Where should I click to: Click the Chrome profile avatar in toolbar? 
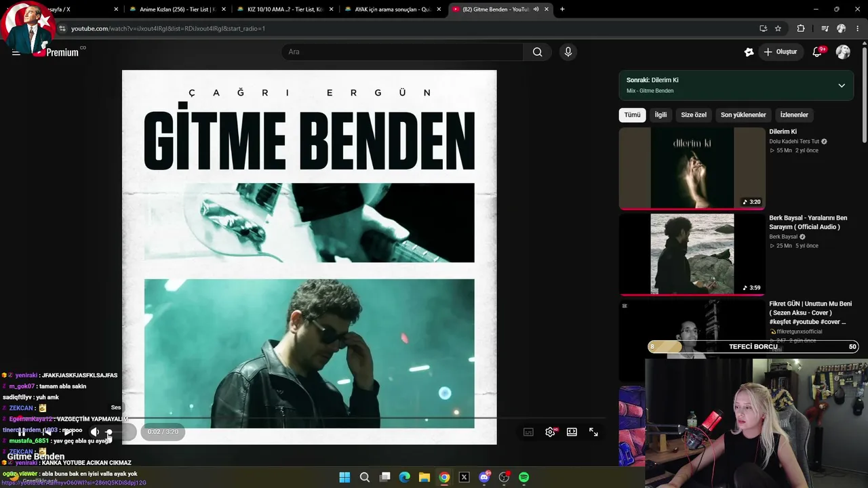[x=842, y=28]
